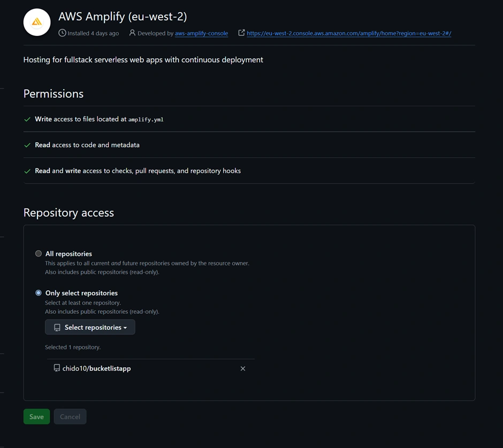Click the chido10/bucketlistapp repository name
The width and height of the screenshot is (503, 448).
[96, 368]
